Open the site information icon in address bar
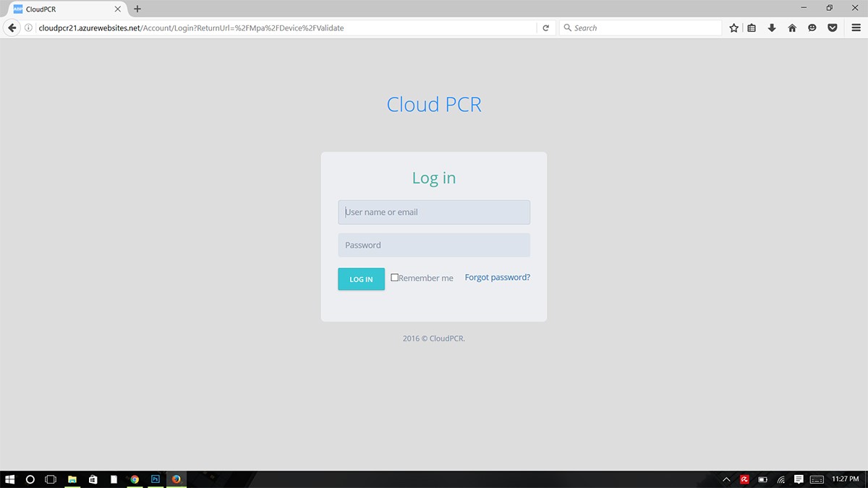 (28, 27)
